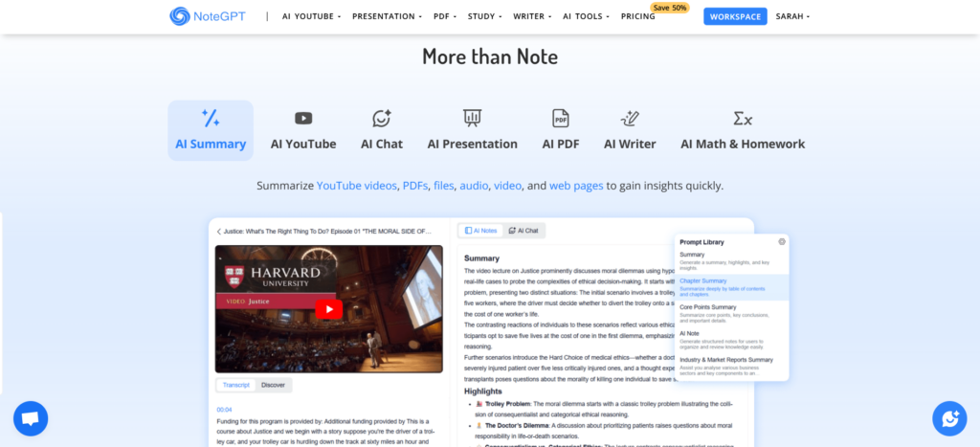Select the AI Writer pen icon
The width and height of the screenshot is (980, 447).
(x=630, y=118)
